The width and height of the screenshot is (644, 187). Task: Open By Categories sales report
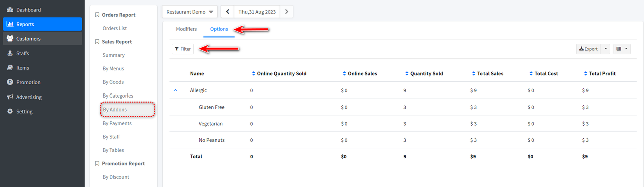coord(118,96)
